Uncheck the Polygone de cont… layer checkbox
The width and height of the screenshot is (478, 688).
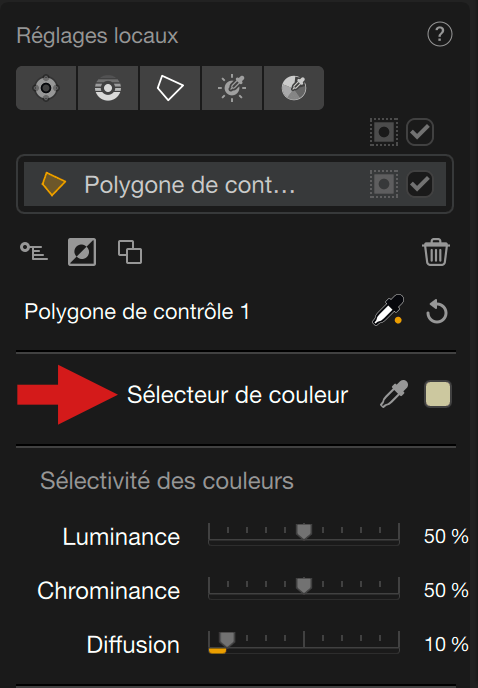coord(420,184)
